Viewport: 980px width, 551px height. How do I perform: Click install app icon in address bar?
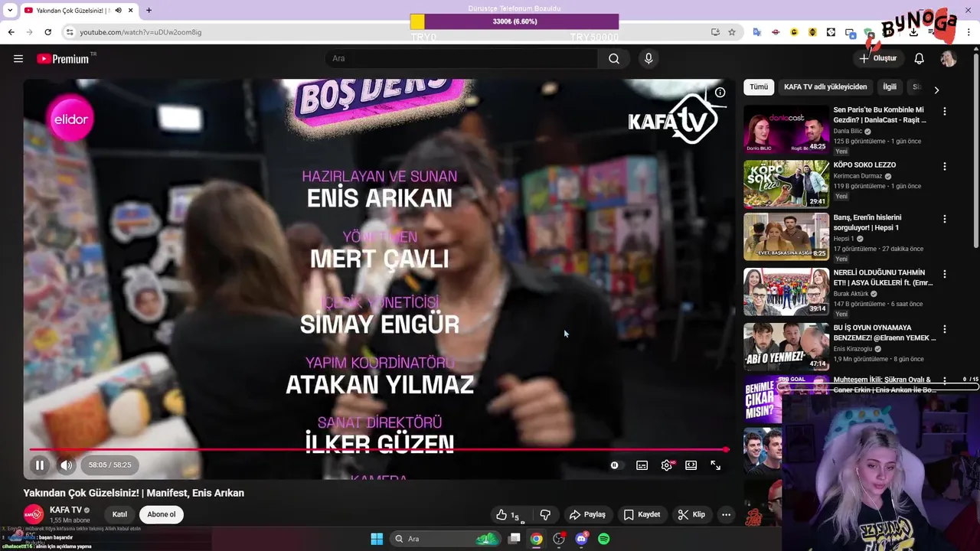tap(715, 32)
